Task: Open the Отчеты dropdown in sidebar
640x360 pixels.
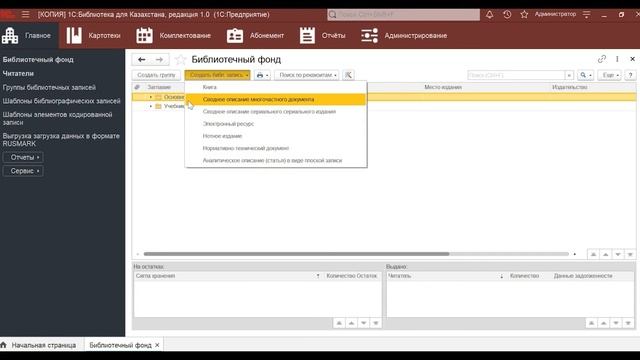Action: [24, 157]
